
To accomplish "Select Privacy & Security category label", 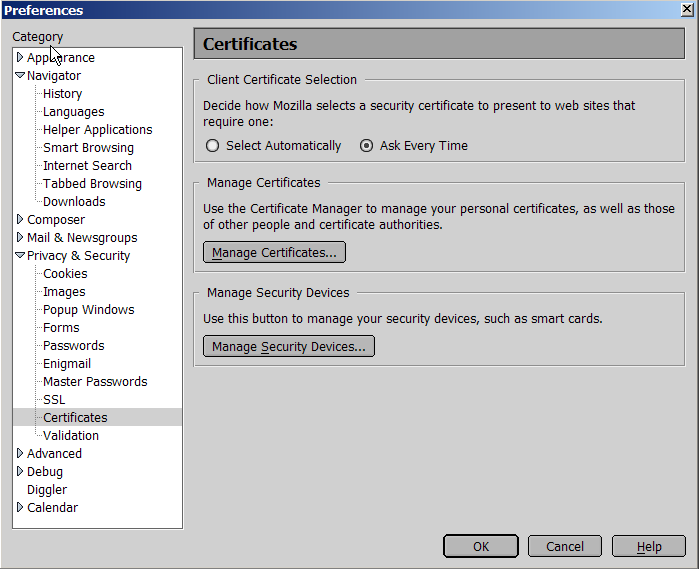I will tap(78, 256).
